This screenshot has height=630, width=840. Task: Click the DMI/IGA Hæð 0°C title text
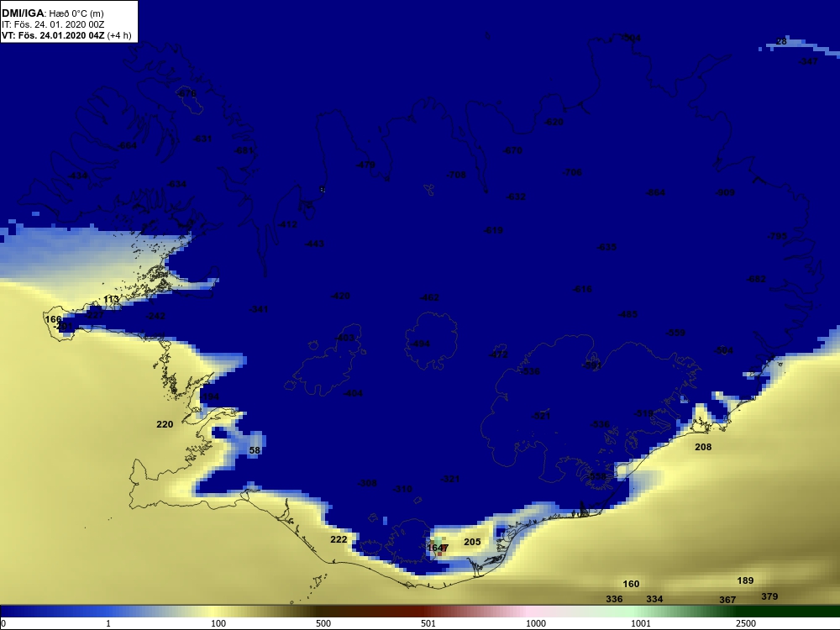52,13
